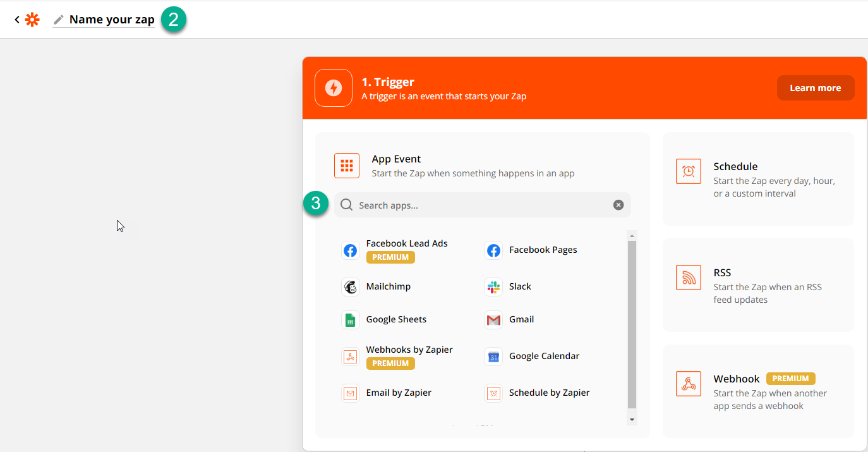Select 'Google Calendar' text label
The width and height of the screenshot is (868, 452).
click(544, 356)
